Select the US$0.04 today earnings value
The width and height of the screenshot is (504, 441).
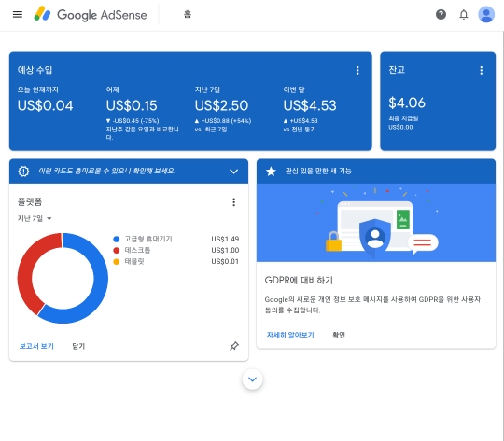tap(46, 105)
